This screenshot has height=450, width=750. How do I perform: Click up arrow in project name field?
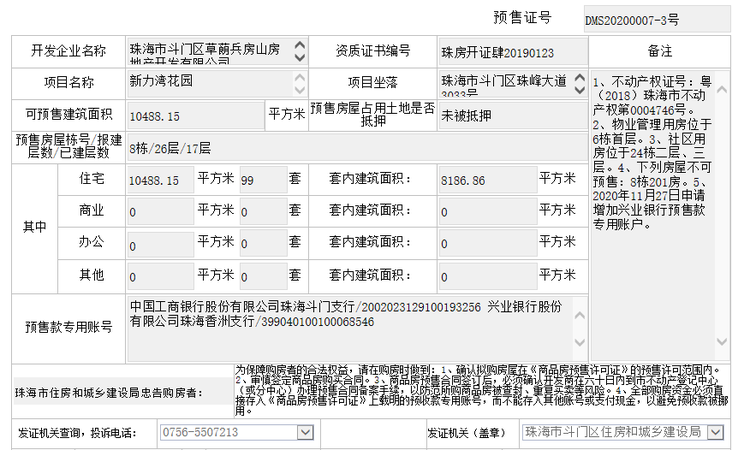pyautogui.click(x=299, y=77)
